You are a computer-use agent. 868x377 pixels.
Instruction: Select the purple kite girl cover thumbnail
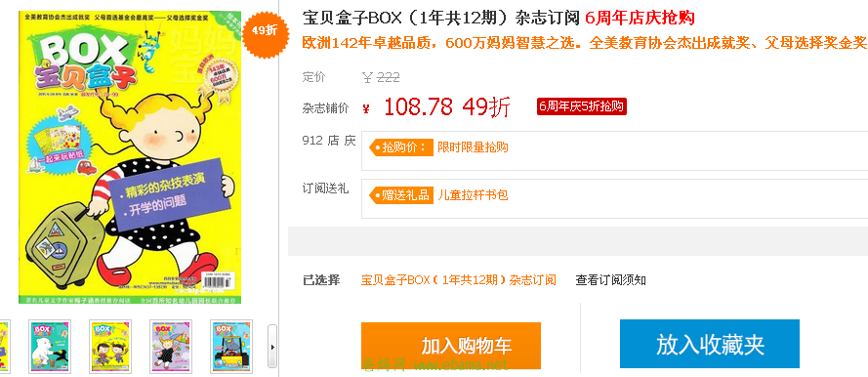click(x=171, y=345)
